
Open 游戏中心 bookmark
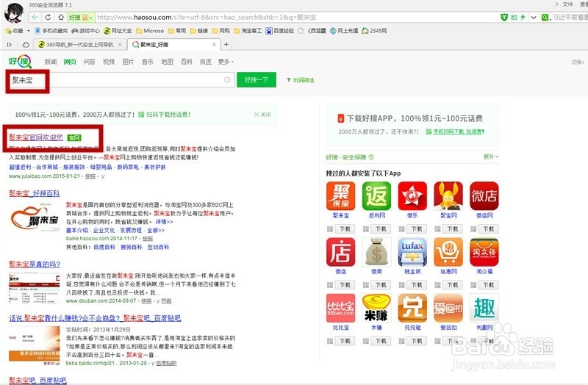[85, 31]
